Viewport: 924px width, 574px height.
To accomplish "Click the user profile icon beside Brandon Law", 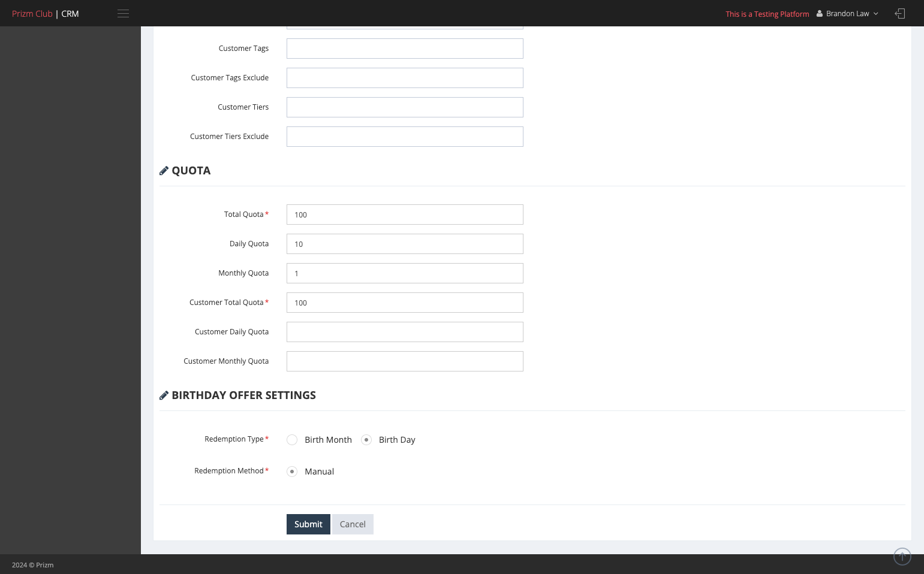I will click(x=820, y=14).
